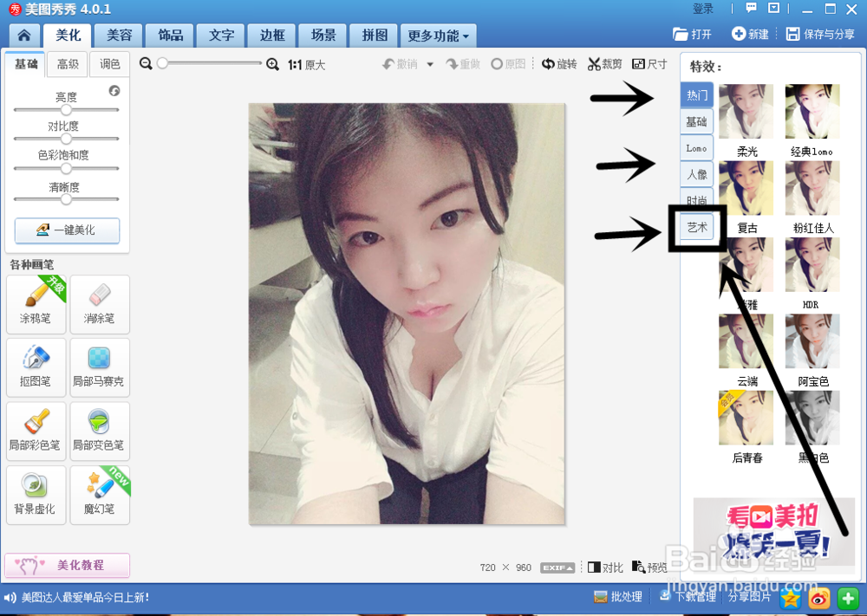Screen dimensions: 867x616
Task: Open 批处理 batch processing
Action: [x=617, y=597]
